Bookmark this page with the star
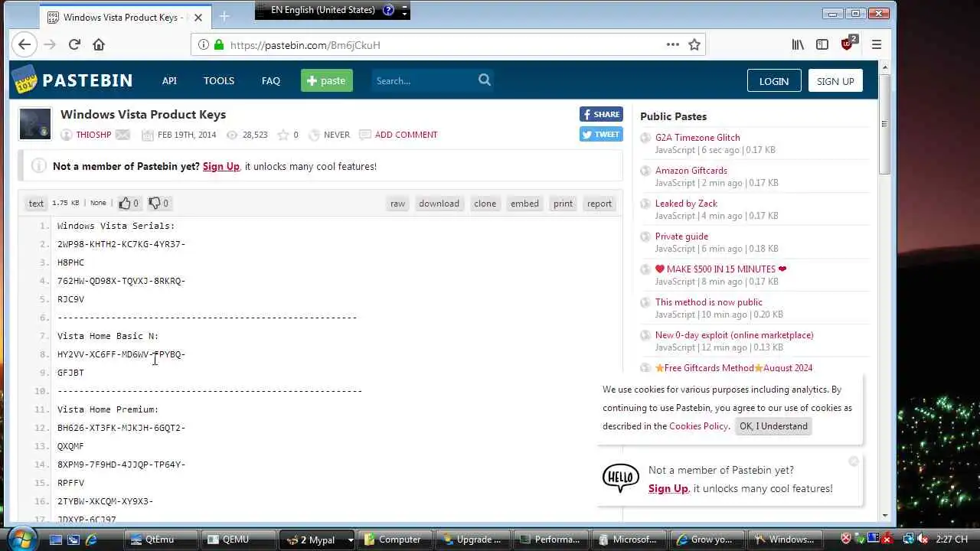The image size is (980, 551). (x=694, y=44)
